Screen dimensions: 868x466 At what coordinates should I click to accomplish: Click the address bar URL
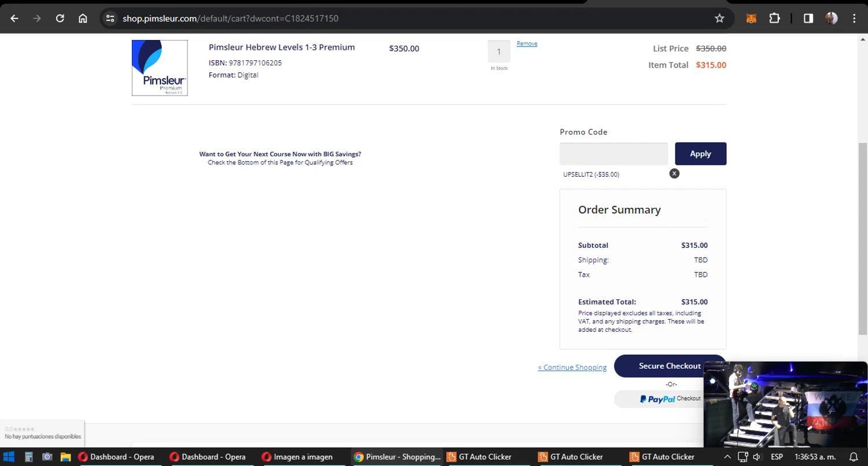click(230, 19)
